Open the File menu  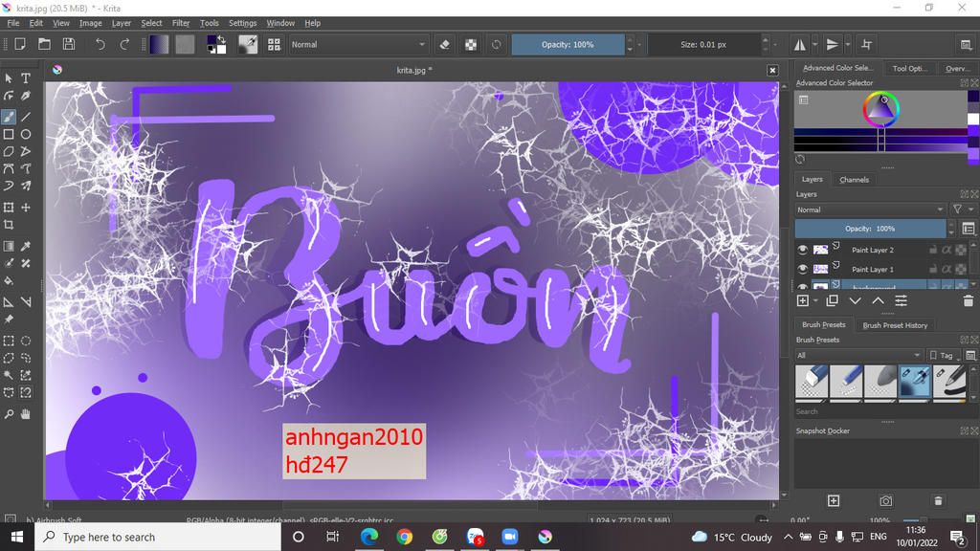pos(13,23)
